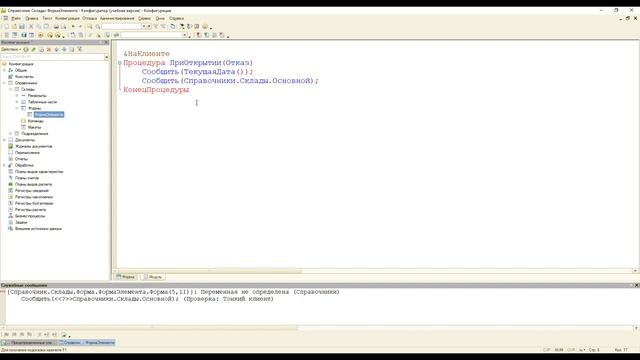Open the Отладка menu
The image size is (640, 360).
(90, 18)
